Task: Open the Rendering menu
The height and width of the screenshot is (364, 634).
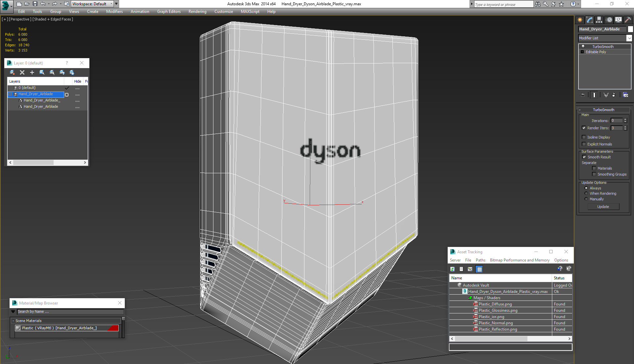Action: [x=197, y=12]
